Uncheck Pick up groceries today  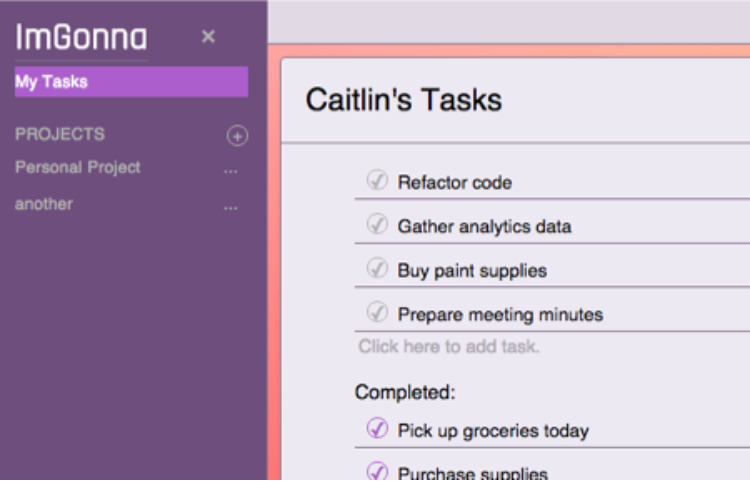[377, 428]
